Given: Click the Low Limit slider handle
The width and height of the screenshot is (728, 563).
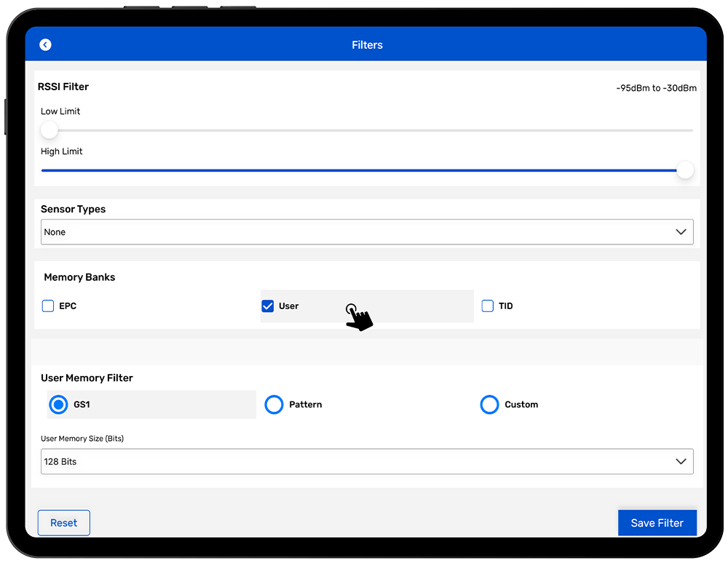Looking at the screenshot, I should click(x=49, y=130).
